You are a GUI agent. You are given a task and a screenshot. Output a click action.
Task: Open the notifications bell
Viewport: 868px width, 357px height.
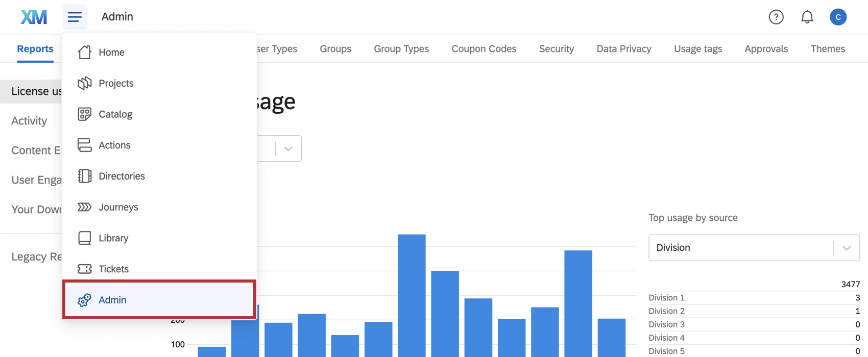pyautogui.click(x=807, y=17)
